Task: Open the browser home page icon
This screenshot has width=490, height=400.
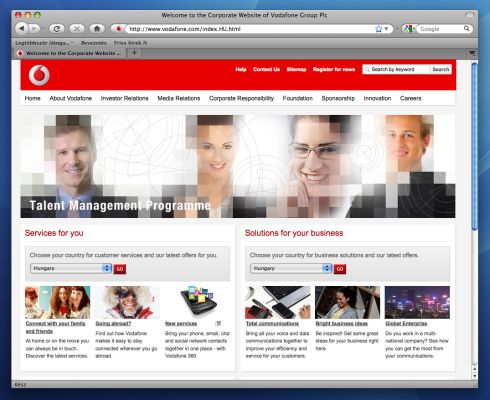Action: pos(97,29)
